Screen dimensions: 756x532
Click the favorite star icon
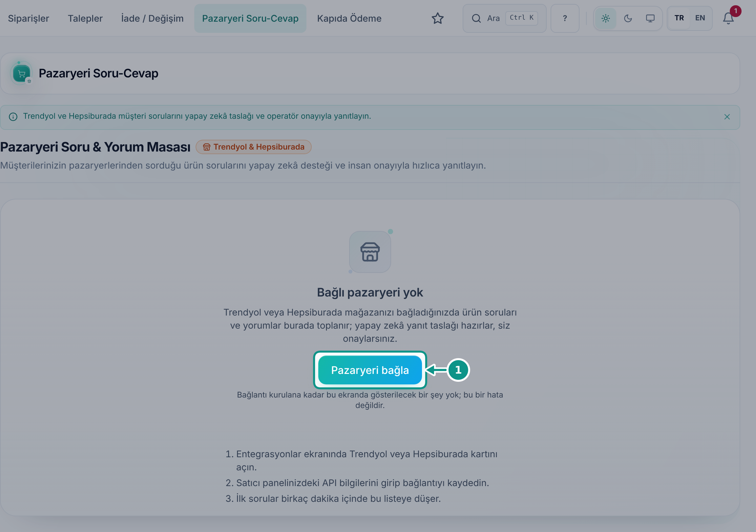point(437,18)
